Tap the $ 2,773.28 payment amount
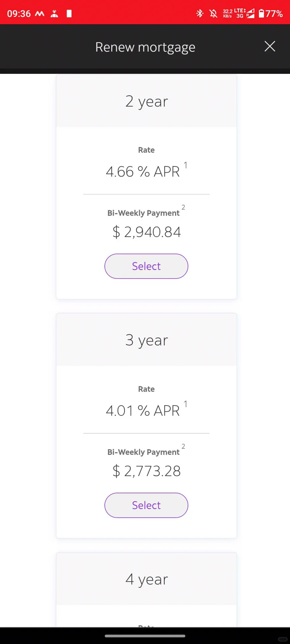Viewport: 290px width, 644px height. pyautogui.click(x=147, y=471)
